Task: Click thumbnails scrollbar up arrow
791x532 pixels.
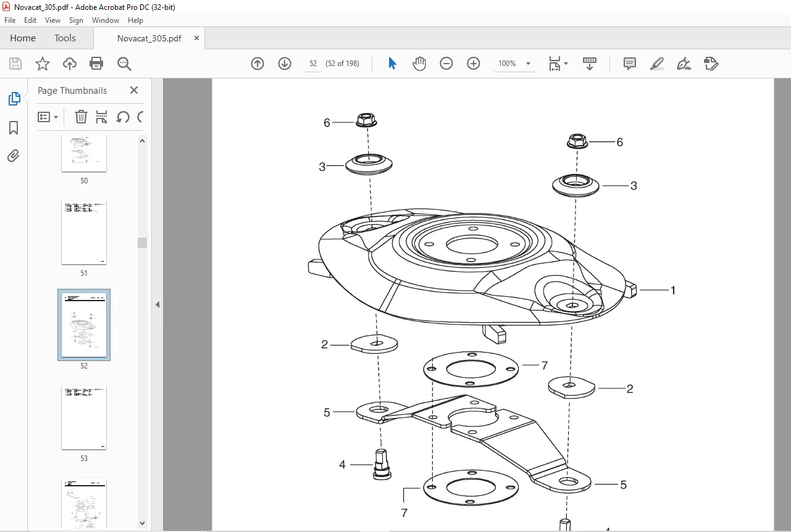Action: click(142, 141)
